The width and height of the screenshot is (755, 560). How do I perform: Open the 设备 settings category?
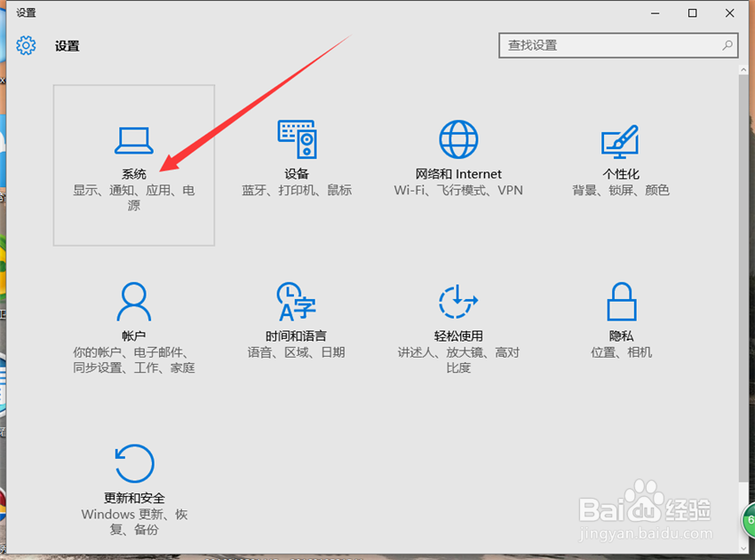coord(298,160)
